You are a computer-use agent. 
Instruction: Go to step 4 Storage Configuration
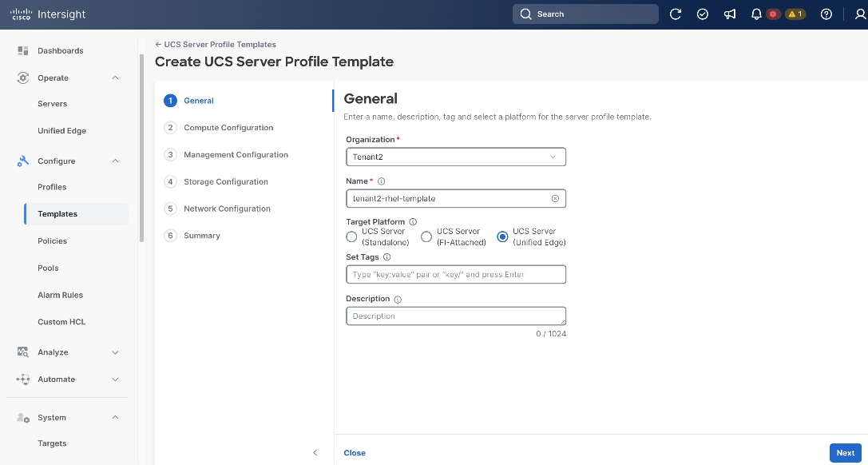coord(216,182)
